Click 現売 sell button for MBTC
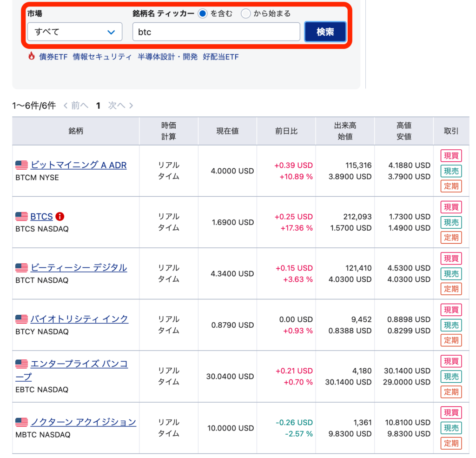 pyautogui.click(x=451, y=428)
